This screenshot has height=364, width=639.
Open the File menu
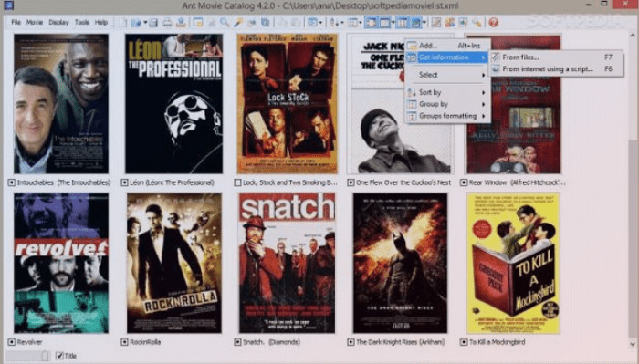tap(16, 23)
